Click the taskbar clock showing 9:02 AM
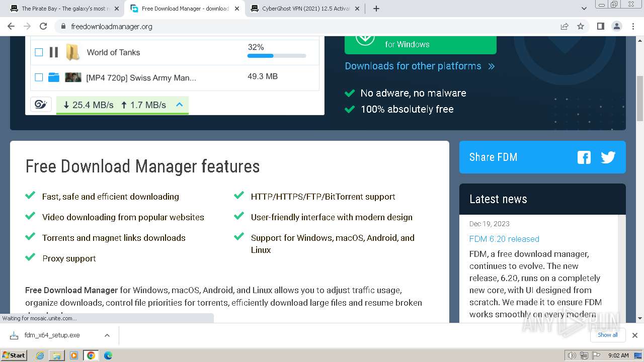644x362 pixels. (x=618, y=355)
